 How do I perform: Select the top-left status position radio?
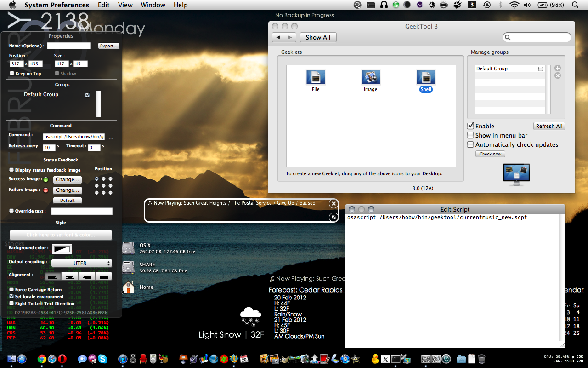[96, 179]
